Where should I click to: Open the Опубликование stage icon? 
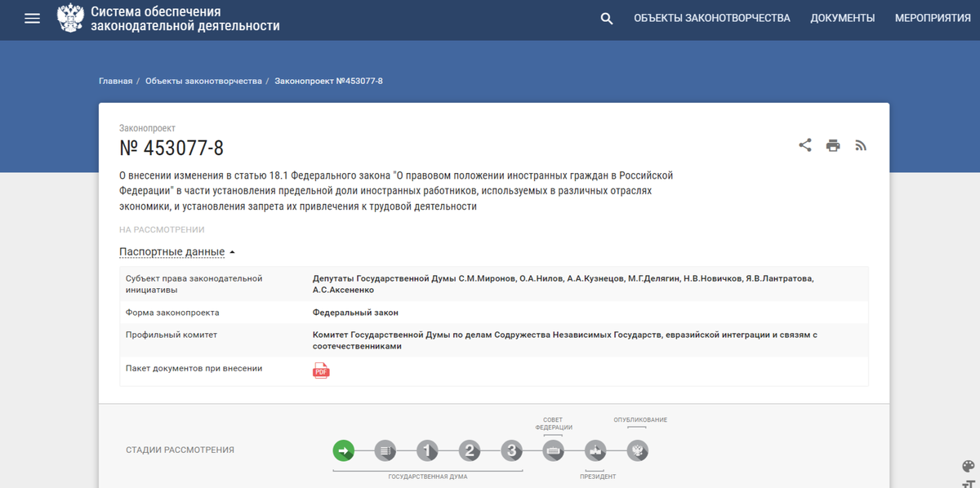[x=638, y=450]
